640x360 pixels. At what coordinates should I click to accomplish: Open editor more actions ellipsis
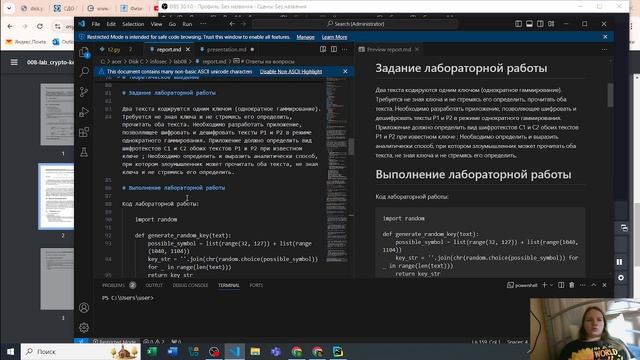click(x=345, y=49)
